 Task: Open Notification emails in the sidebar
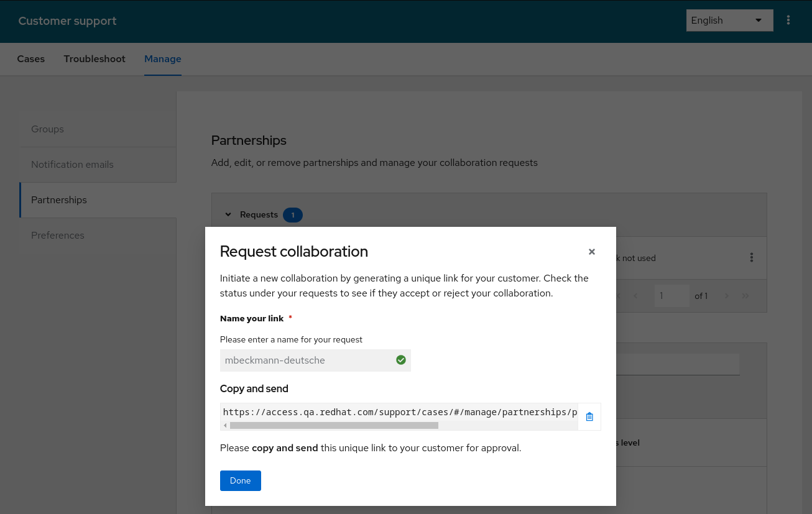point(98,165)
